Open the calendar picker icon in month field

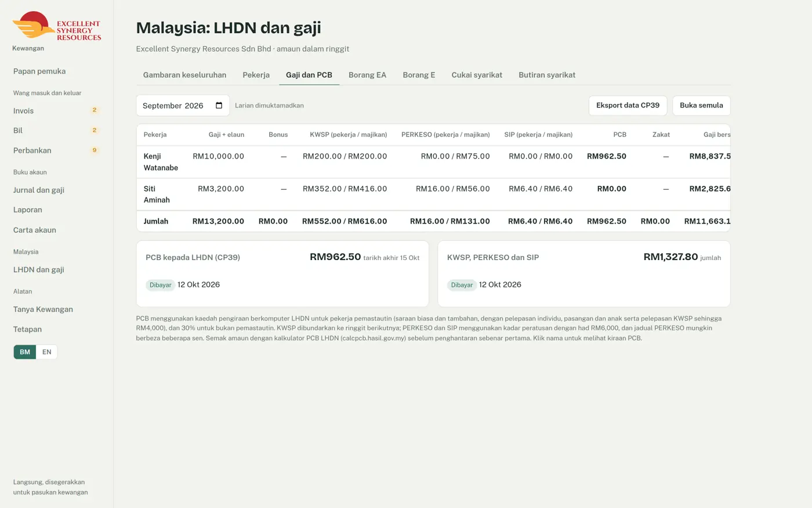click(219, 106)
